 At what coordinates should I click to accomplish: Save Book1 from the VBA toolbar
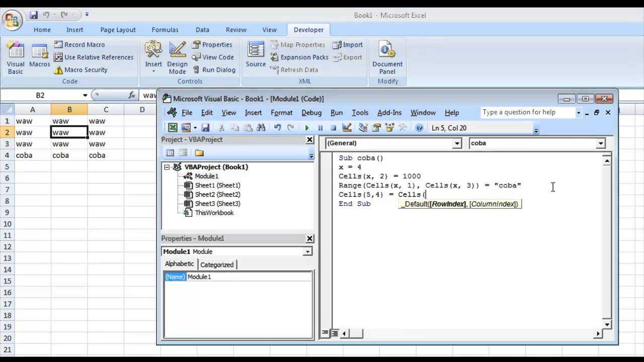click(x=205, y=128)
